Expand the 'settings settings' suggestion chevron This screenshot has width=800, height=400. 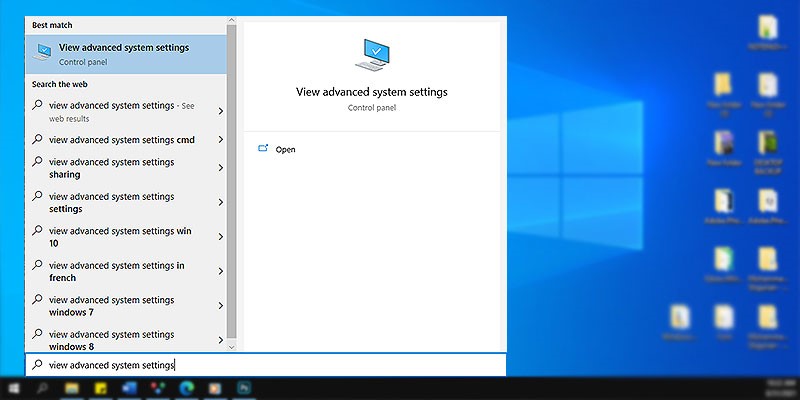[220, 203]
